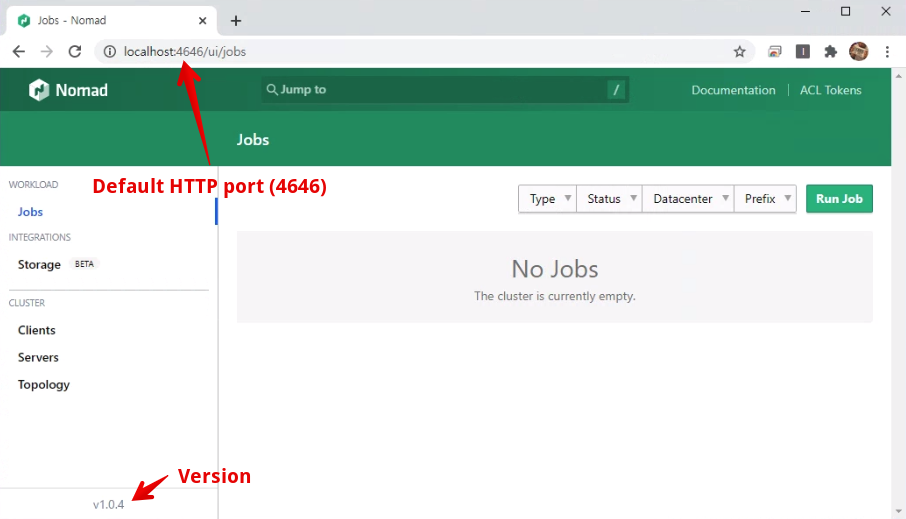Maximize the Chrome window
The image size is (906, 519).
845,12
